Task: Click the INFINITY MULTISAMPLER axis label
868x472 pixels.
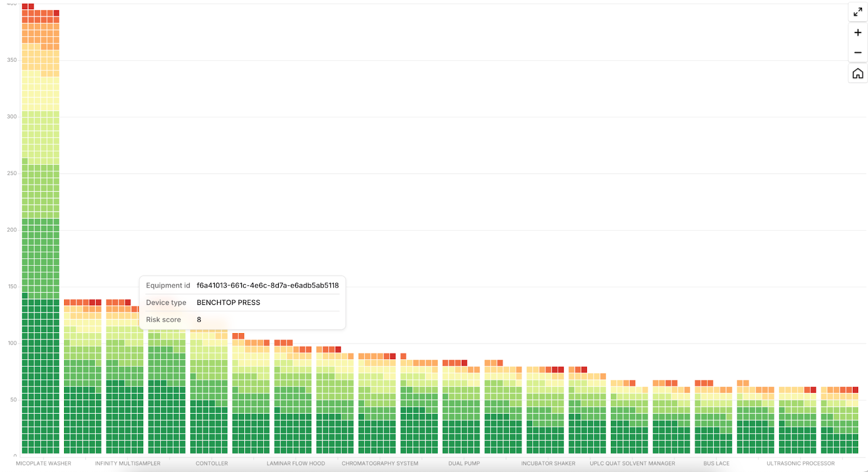Action: tap(127, 463)
